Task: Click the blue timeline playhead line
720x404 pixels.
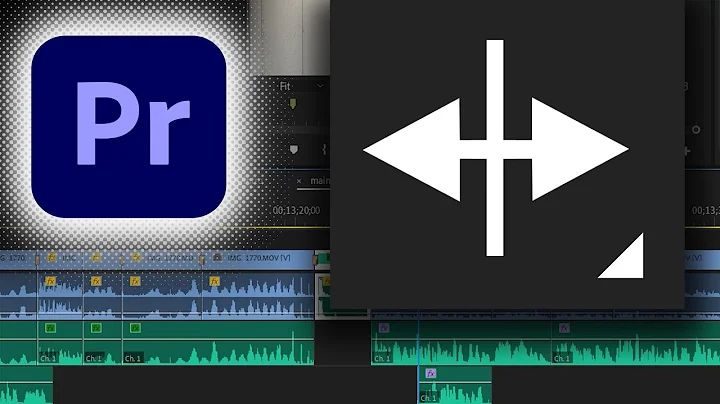Action: [418, 356]
